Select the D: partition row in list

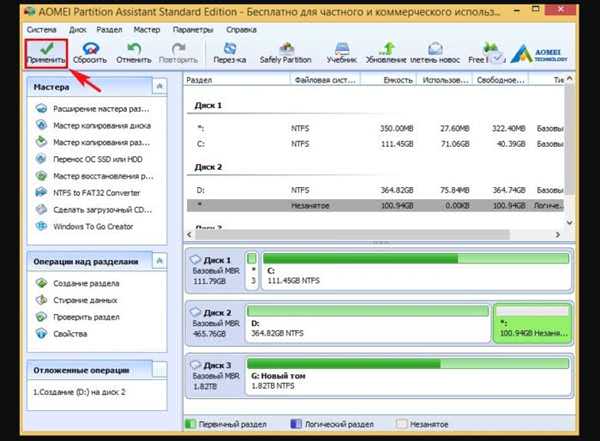coord(375,190)
